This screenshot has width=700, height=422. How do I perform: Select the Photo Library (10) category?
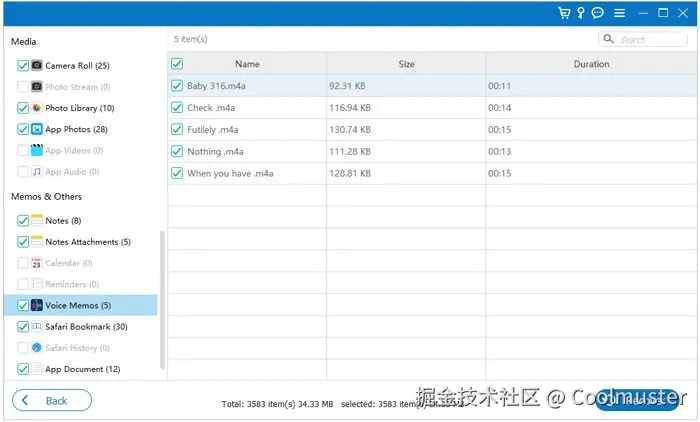point(80,108)
